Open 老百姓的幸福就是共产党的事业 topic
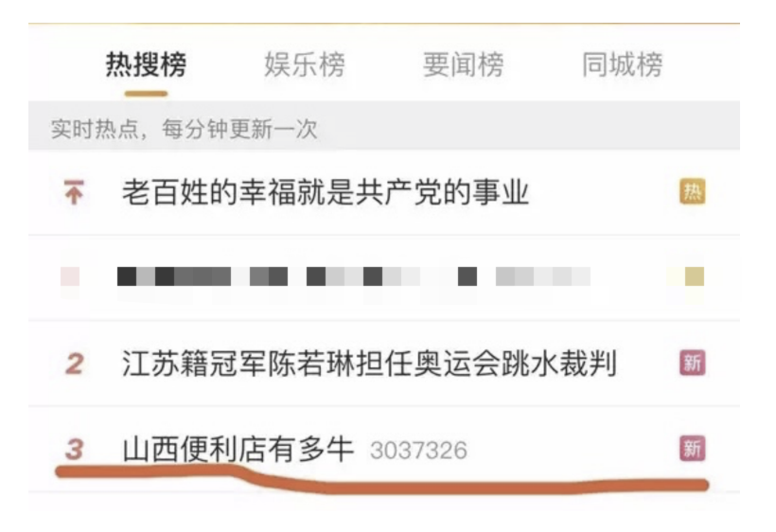The width and height of the screenshot is (776, 532). [x=326, y=192]
